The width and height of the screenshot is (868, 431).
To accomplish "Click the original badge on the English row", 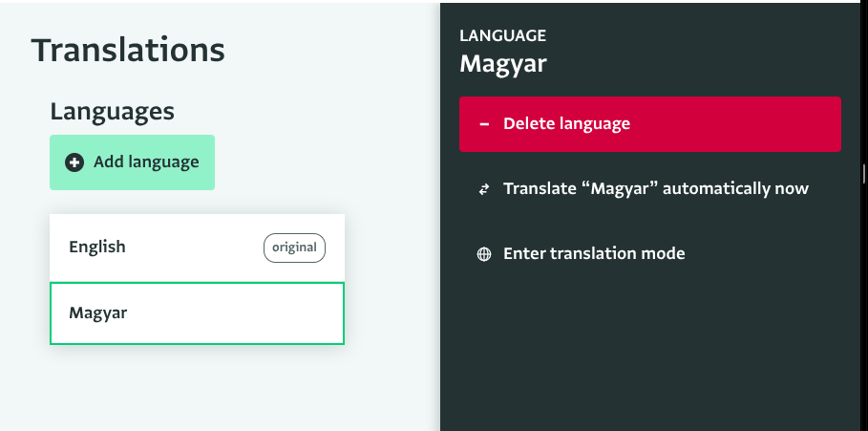I will point(294,248).
